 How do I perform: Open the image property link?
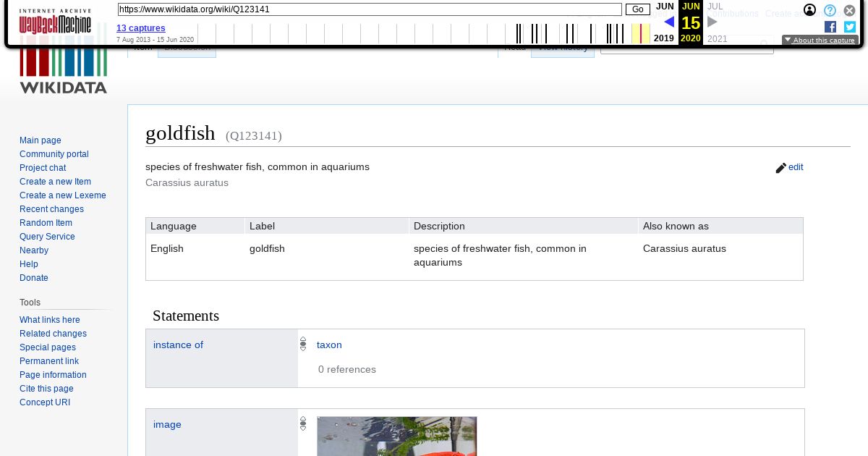[167, 425]
